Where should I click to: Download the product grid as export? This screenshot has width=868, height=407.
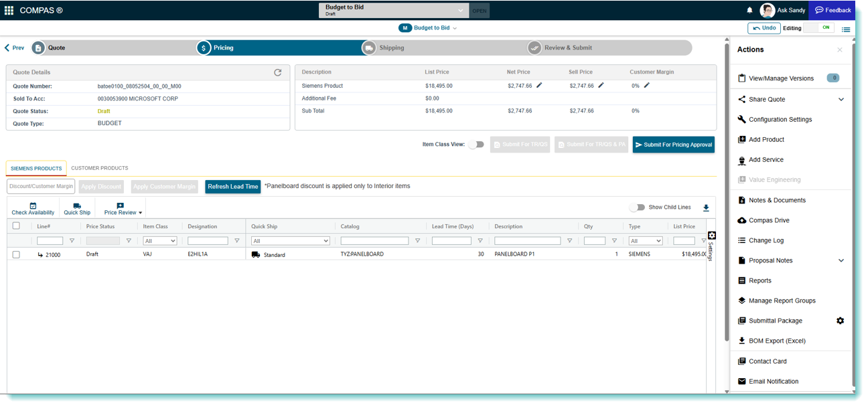706,208
